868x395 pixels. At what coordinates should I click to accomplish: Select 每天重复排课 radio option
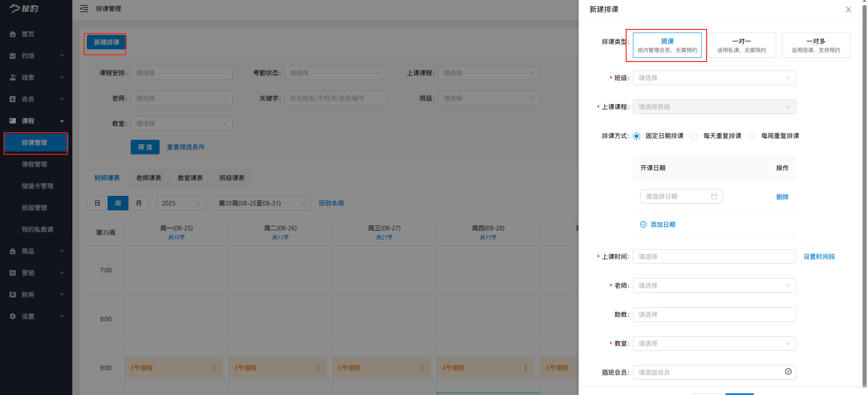(694, 136)
